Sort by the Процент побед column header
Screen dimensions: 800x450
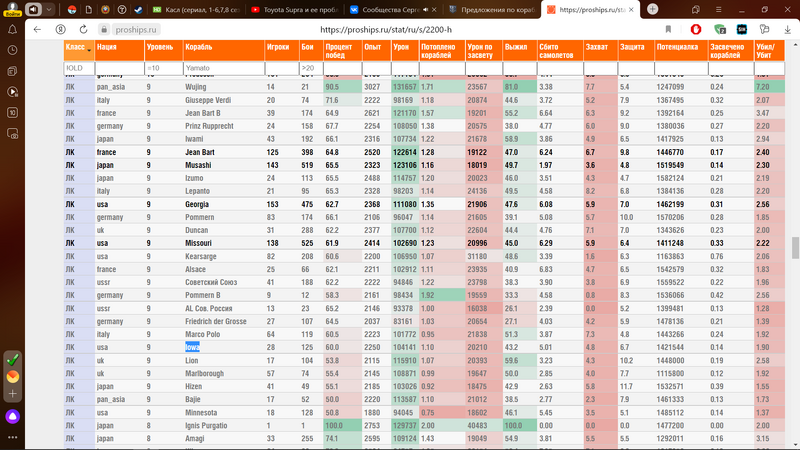coord(342,51)
